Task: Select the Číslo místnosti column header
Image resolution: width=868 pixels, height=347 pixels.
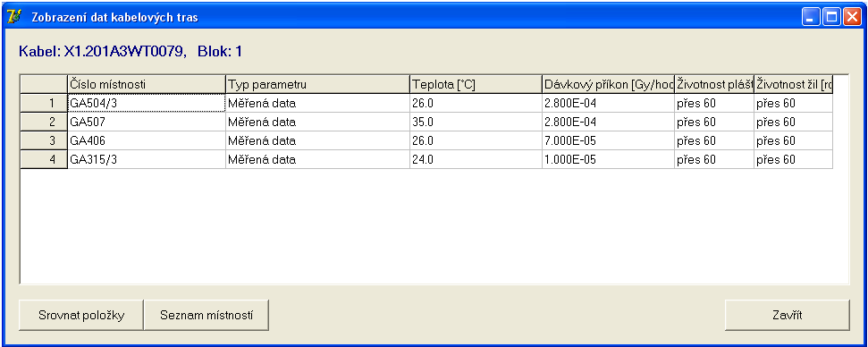Action: pos(147,84)
